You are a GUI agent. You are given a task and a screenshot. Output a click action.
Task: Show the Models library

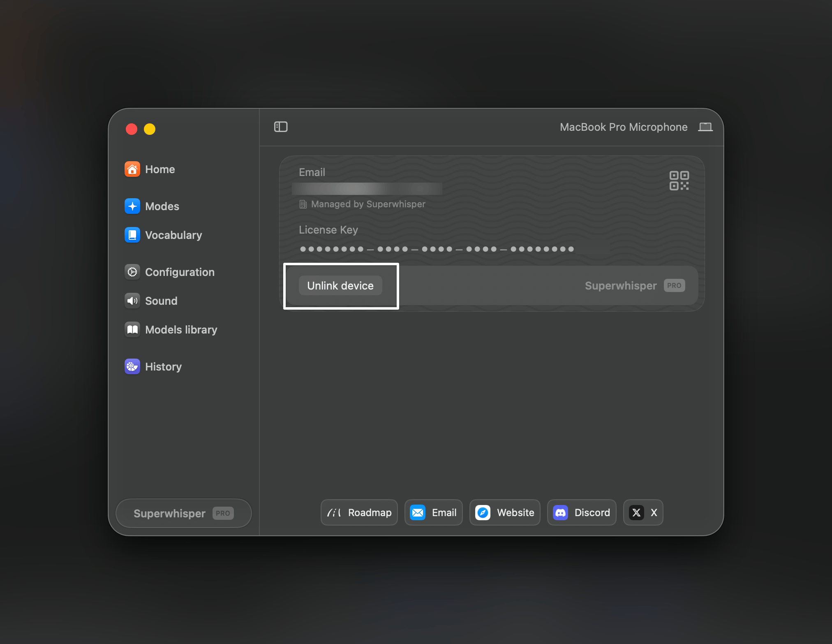click(x=181, y=329)
